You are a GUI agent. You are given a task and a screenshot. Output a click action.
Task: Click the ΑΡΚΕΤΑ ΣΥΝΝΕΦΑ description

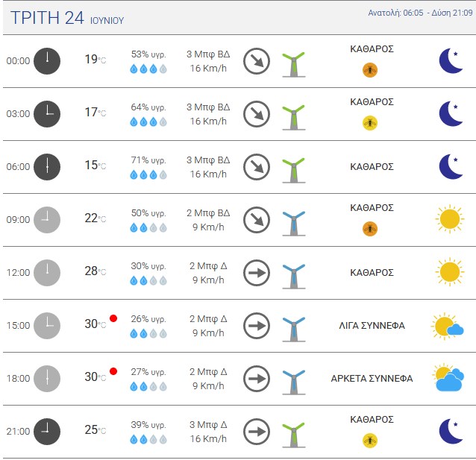coord(372,379)
